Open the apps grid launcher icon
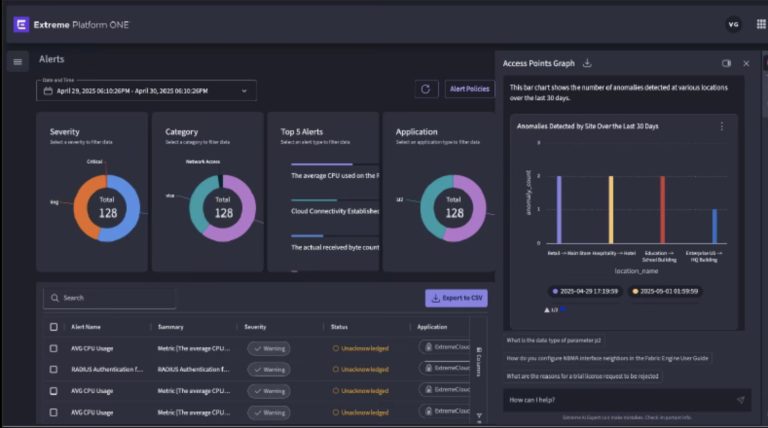Viewport: 768px width, 428px height. point(761,24)
